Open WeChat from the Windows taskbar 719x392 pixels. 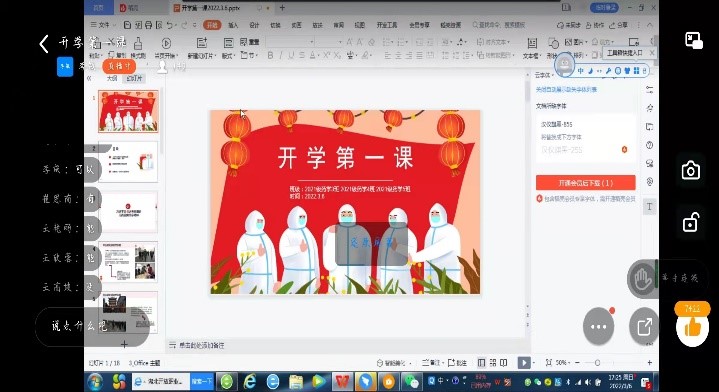pos(411,381)
